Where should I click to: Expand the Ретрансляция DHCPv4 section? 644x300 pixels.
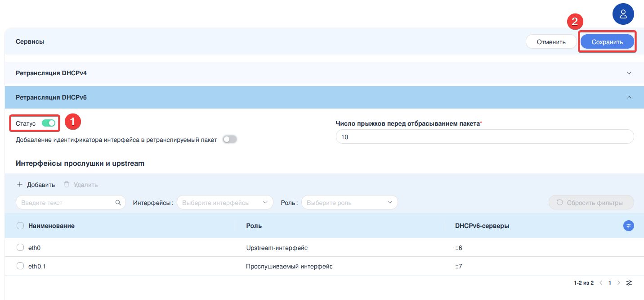point(629,73)
